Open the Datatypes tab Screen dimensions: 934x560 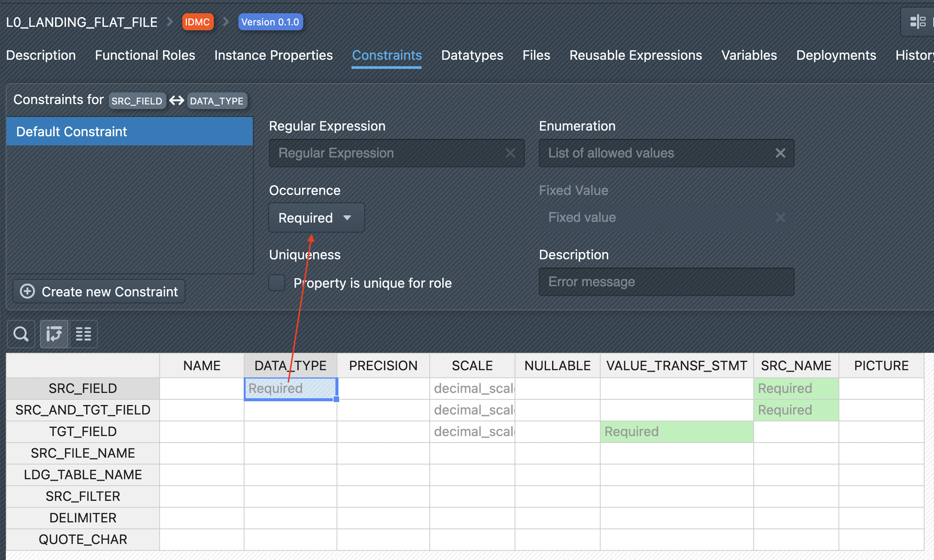[472, 55]
